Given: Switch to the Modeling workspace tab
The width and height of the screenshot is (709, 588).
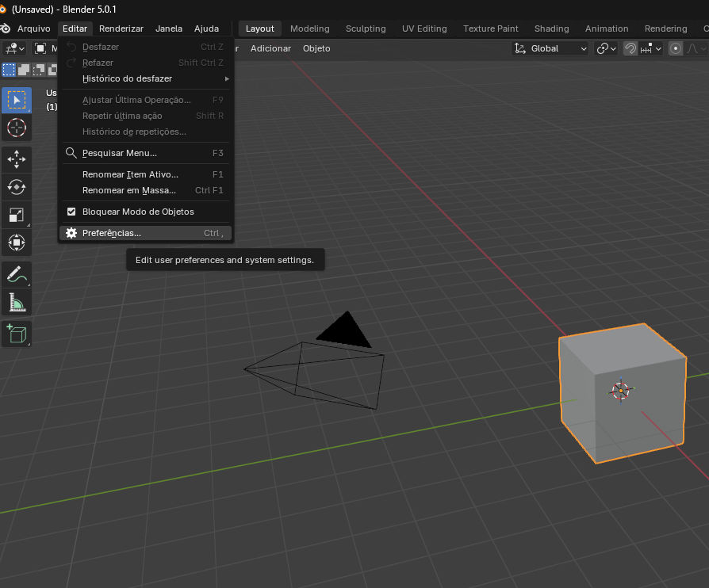Looking at the screenshot, I should (310, 29).
